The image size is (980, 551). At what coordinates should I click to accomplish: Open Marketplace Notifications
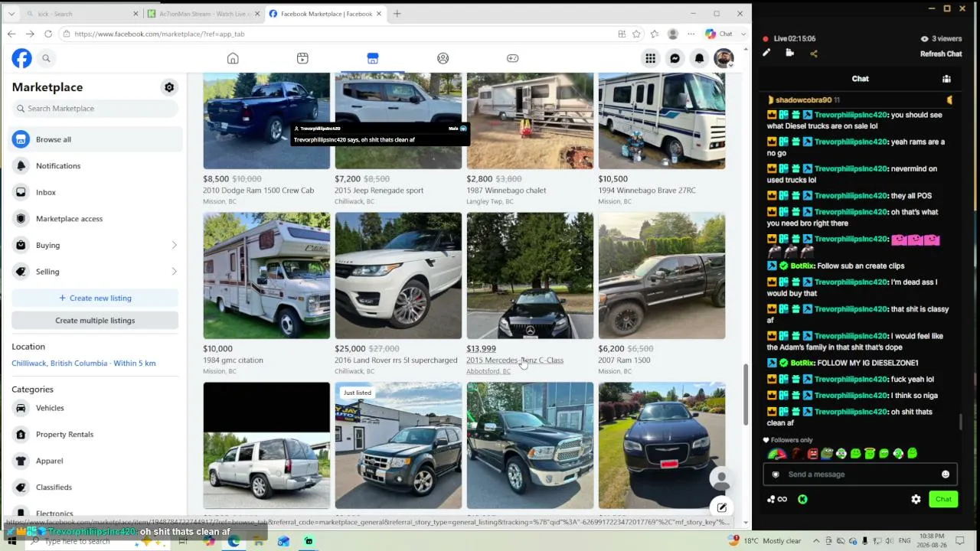tap(95, 166)
